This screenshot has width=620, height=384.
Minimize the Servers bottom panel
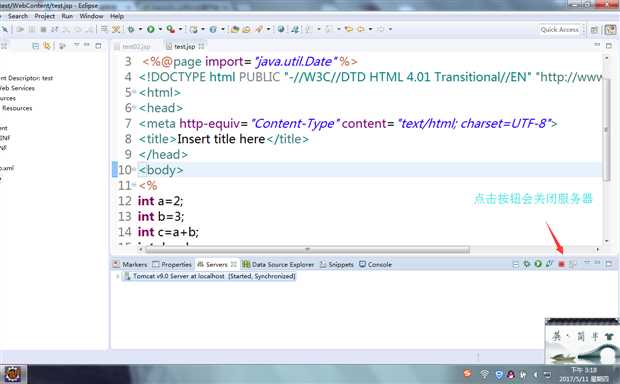tap(597, 263)
